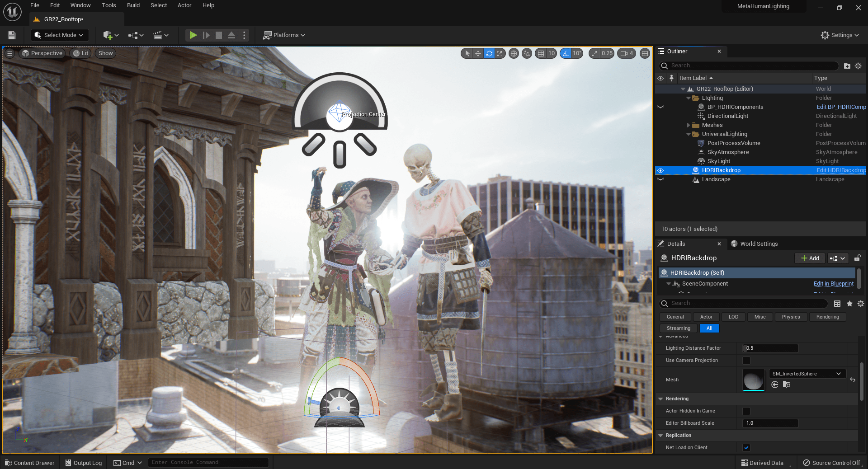Screen dimensions: 868x469
Task: Toggle grid snapping icon in viewport
Action: 541,53
